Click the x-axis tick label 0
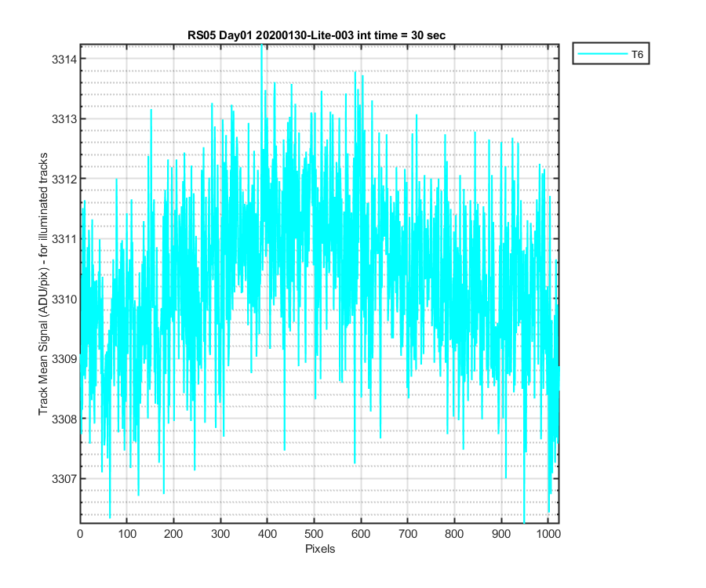 click(80, 534)
